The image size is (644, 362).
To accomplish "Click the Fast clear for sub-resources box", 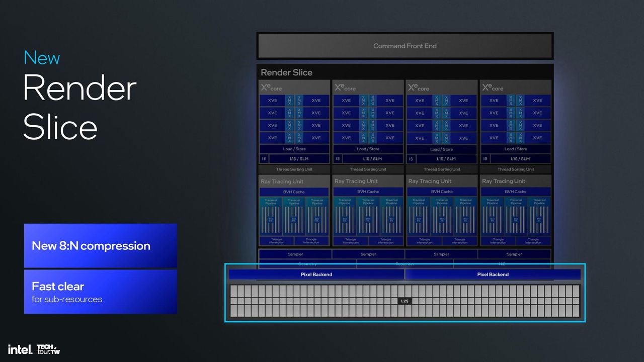I will tap(101, 292).
